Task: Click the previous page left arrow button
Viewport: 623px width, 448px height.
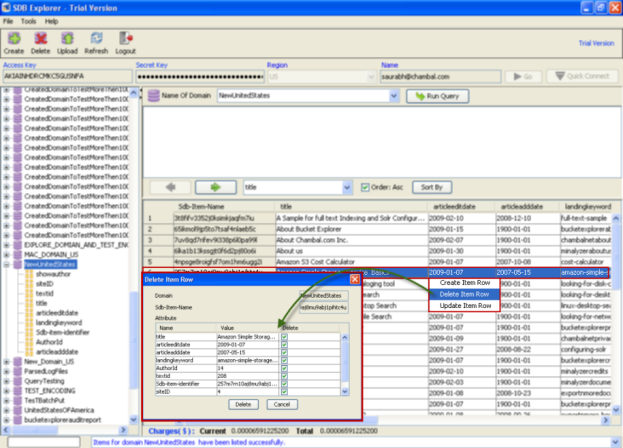Action: (170, 187)
